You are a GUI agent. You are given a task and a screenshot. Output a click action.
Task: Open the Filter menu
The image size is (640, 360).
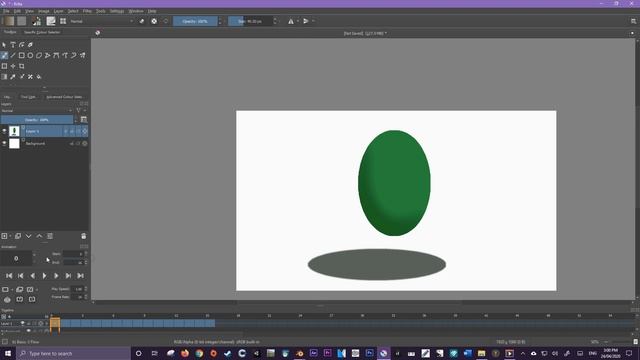pos(87,11)
